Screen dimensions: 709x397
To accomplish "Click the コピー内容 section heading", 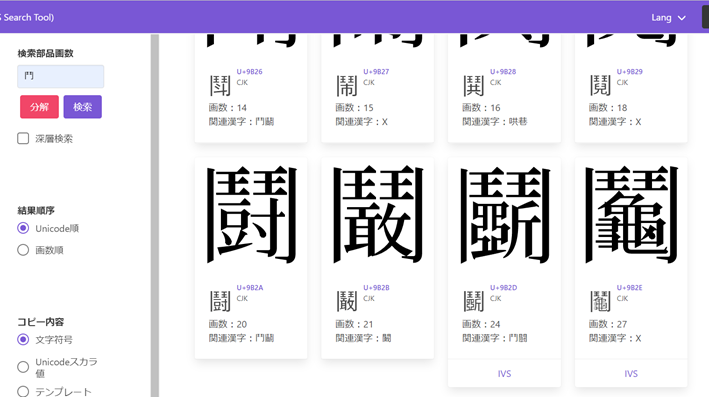I will click(x=40, y=322).
